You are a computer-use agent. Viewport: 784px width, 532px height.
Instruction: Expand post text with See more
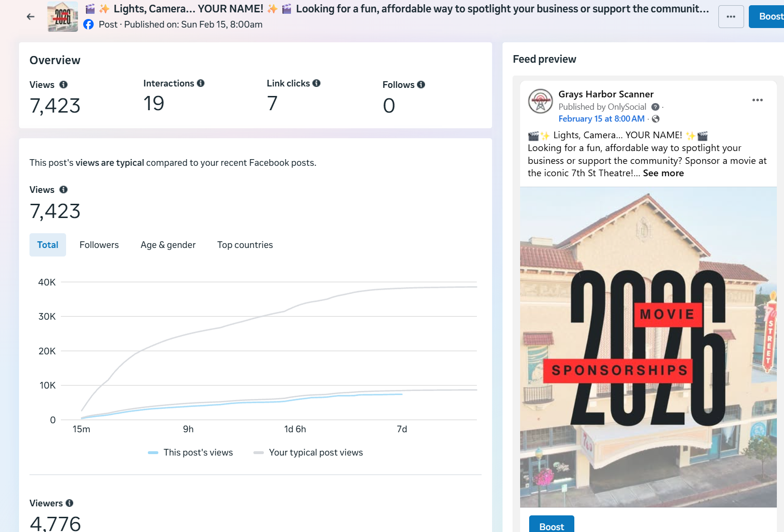(663, 173)
